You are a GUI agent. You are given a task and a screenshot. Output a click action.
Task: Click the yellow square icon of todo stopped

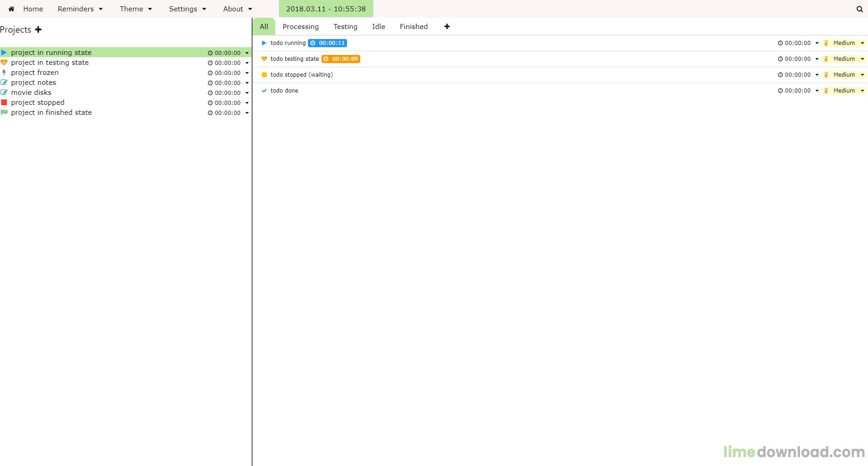tap(264, 75)
